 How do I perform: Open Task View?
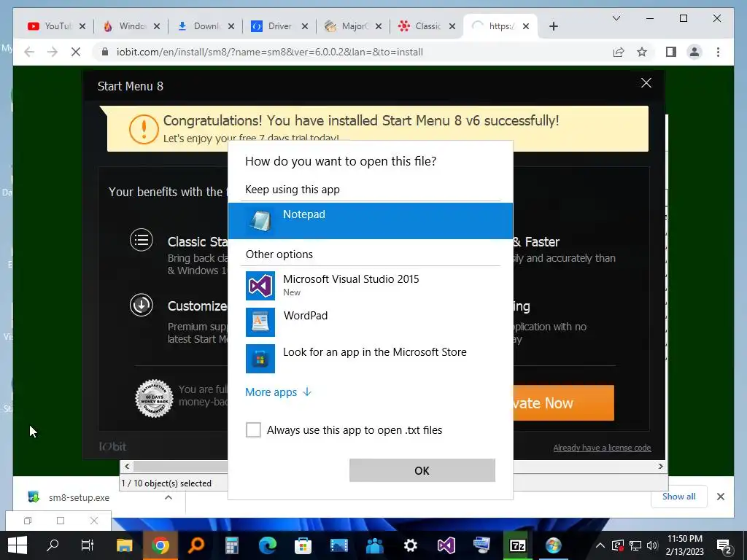coord(88,545)
